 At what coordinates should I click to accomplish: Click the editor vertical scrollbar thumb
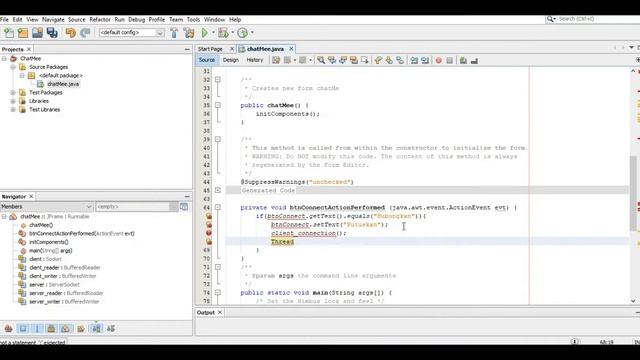coord(633,194)
